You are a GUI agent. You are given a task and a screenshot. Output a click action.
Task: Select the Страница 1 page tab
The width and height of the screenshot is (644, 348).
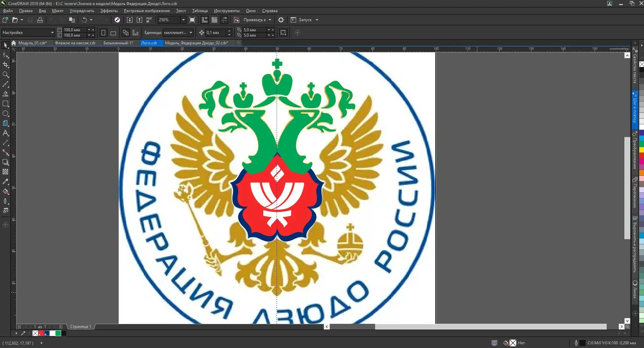click(80, 327)
